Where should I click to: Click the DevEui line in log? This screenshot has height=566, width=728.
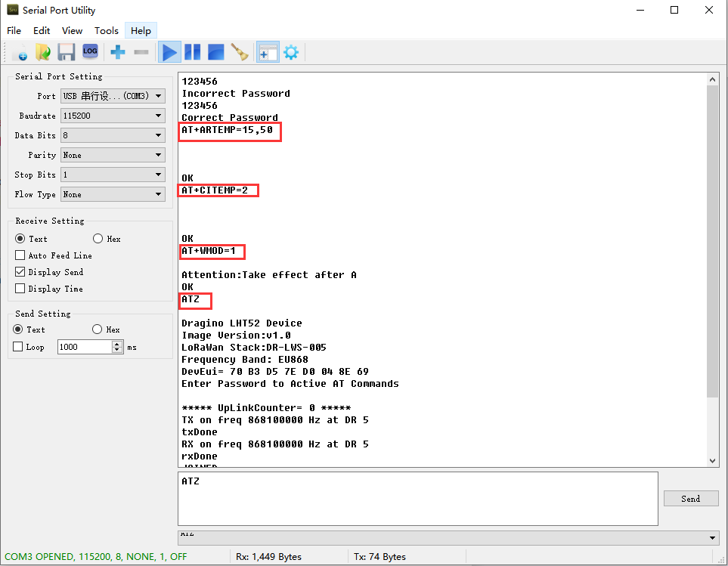275,372
